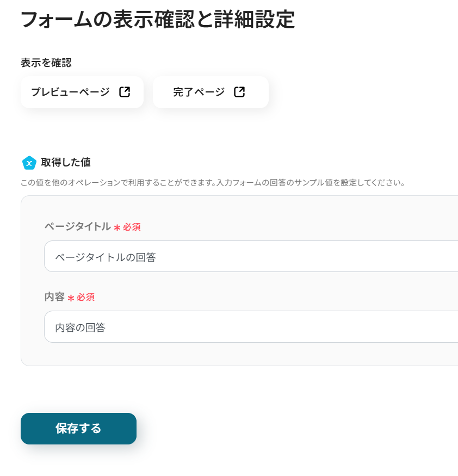This screenshot has height=476, width=458.
Task: Click the フォームの表示確認と詳細設定 page title
Action: pyautogui.click(x=158, y=20)
